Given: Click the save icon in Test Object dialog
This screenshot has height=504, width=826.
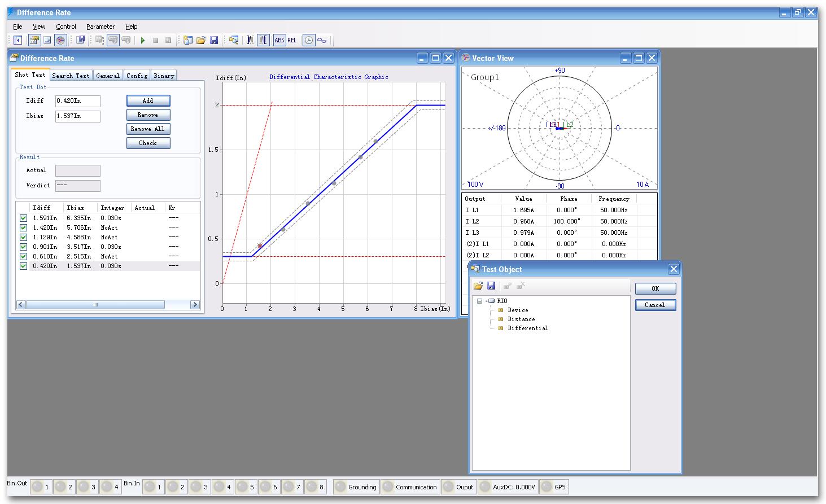Looking at the screenshot, I should 491,286.
